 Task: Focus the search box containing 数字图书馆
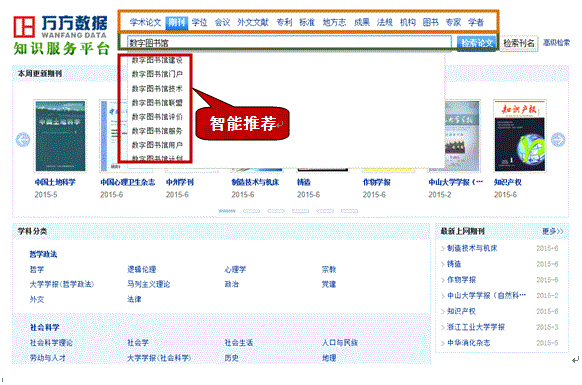(x=289, y=43)
